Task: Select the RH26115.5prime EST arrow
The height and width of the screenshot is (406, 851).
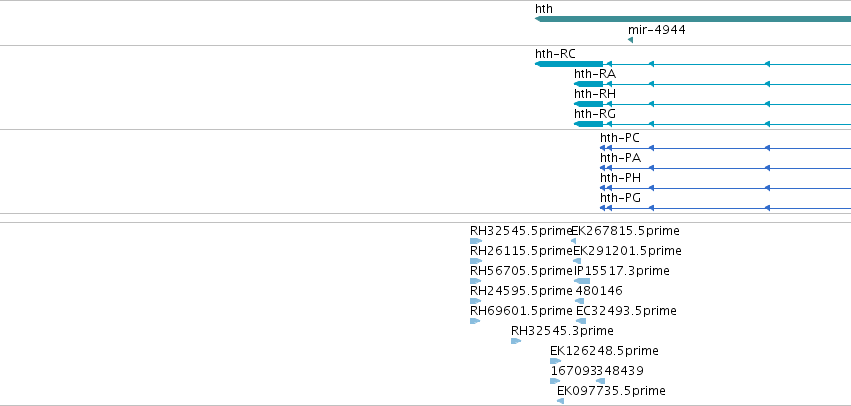Action: (x=476, y=261)
